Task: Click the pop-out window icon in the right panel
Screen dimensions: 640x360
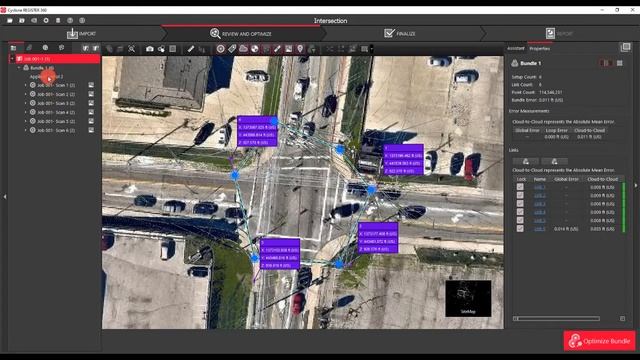Action: coord(625,47)
